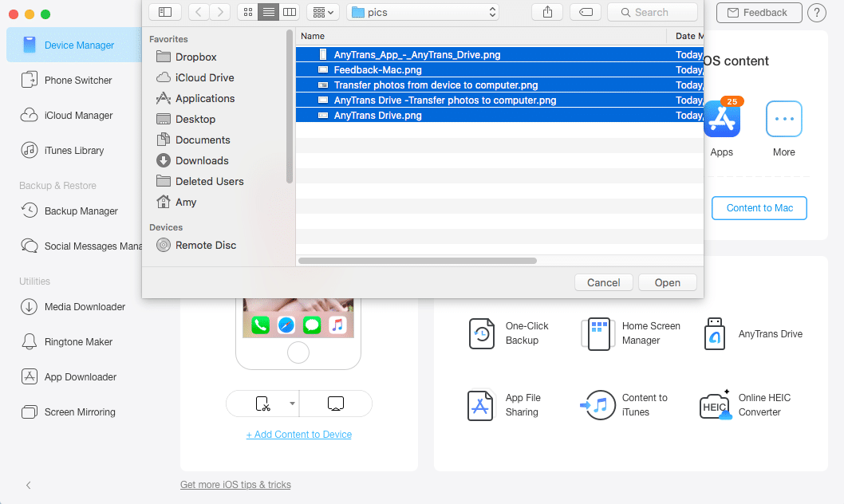The image size is (844, 504).
Task: Open the Help question mark button
Action: pos(817,13)
